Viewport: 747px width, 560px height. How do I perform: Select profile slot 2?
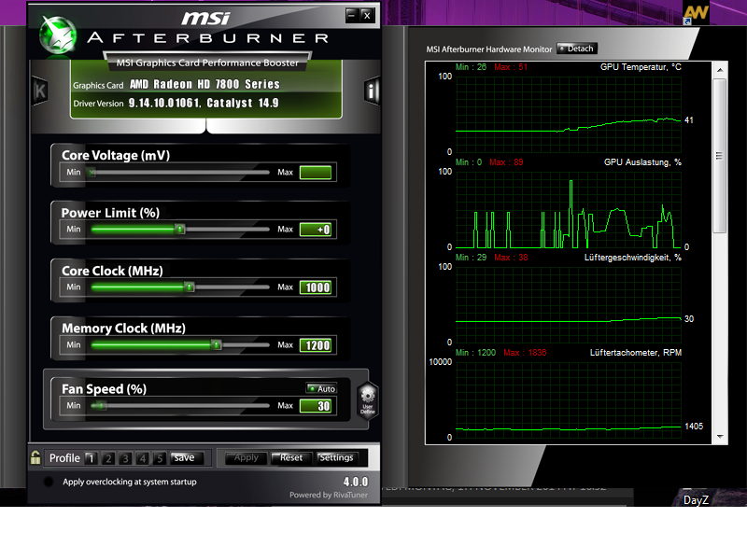[x=108, y=458]
